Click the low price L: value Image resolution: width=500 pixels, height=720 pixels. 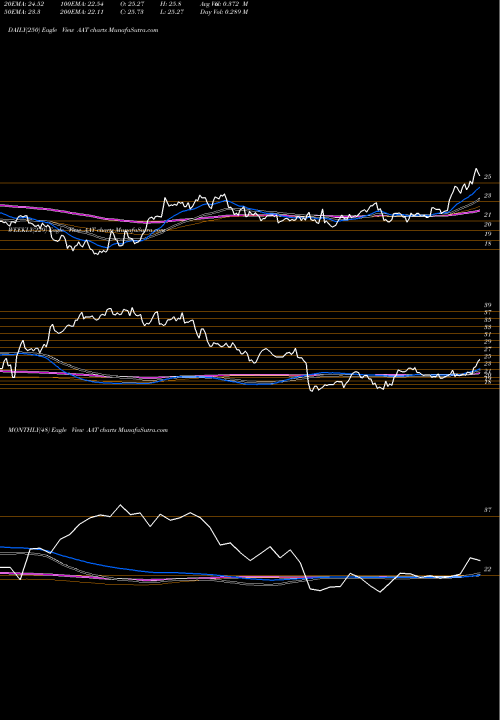point(173,12)
